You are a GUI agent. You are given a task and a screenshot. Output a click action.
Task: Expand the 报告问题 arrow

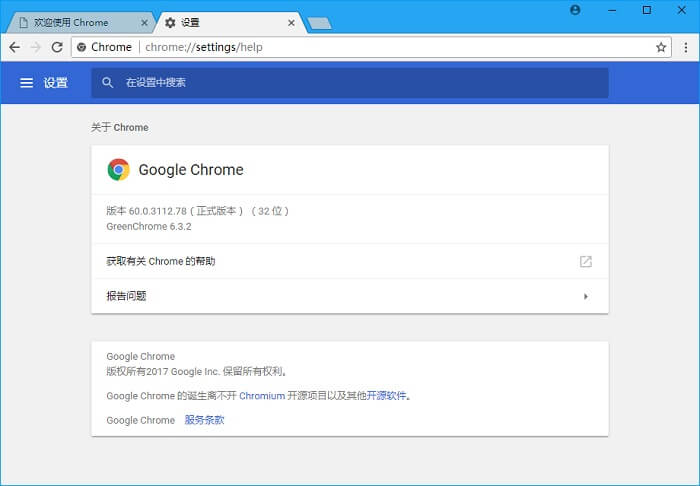coord(586,296)
